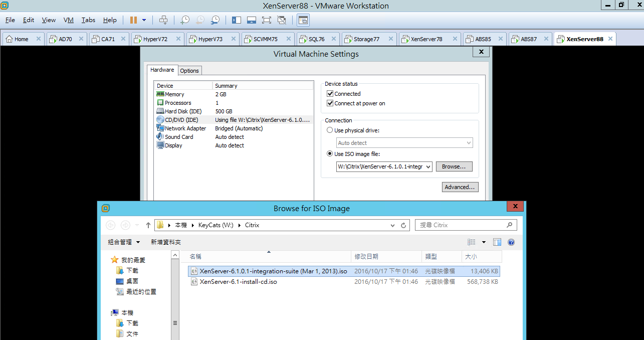Click 新增資料夾 new folder button
This screenshot has width=644, height=340.
pos(166,242)
